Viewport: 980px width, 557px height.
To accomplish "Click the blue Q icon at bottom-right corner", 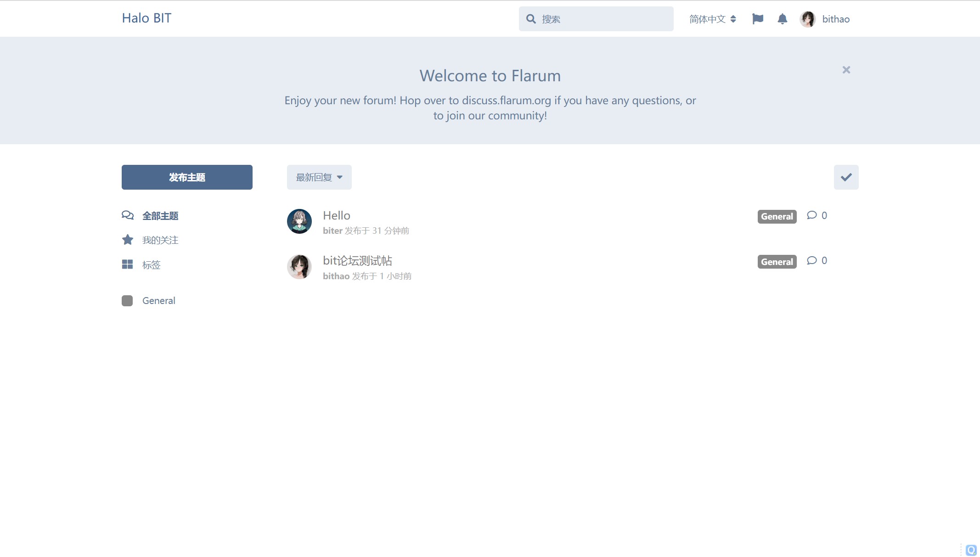I will click(x=971, y=550).
